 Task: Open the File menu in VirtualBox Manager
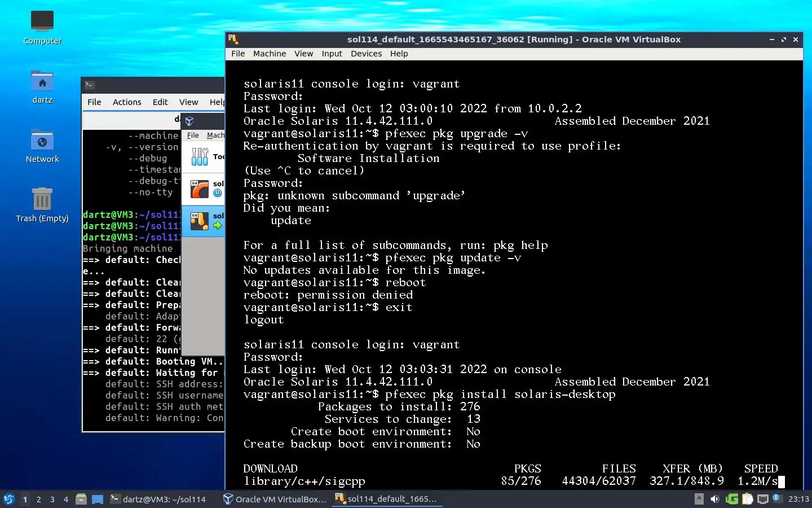pyautogui.click(x=193, y=135)
